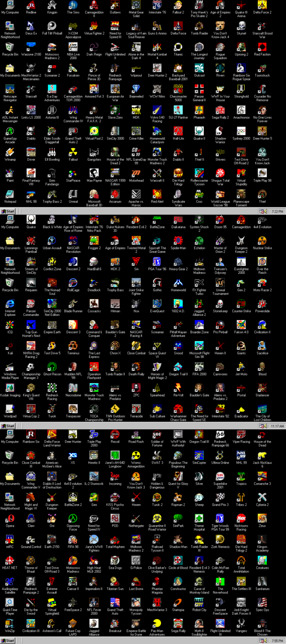Image resolution: width=286 pixels, height=644 pixels.
Task: Select the Doom 95 icon
Action: click(220, 220)
